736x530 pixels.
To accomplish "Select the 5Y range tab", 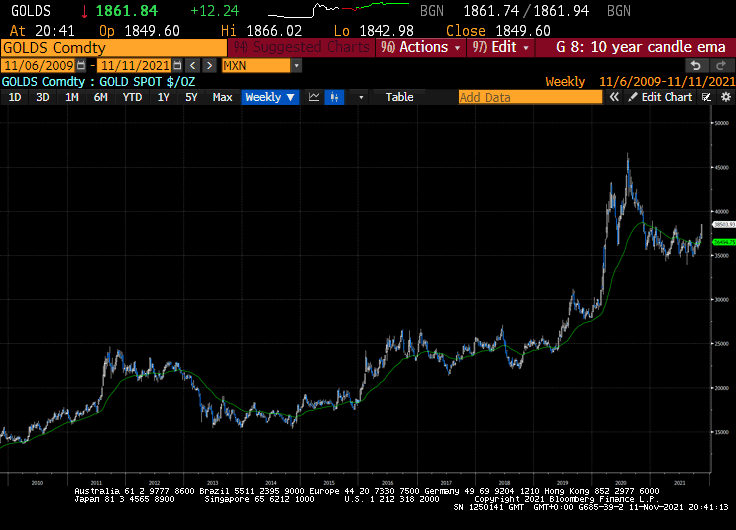I will (191, 97).
